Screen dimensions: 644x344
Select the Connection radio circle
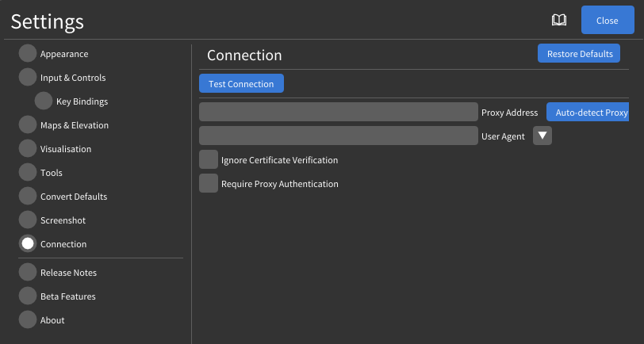click(28, 244)
